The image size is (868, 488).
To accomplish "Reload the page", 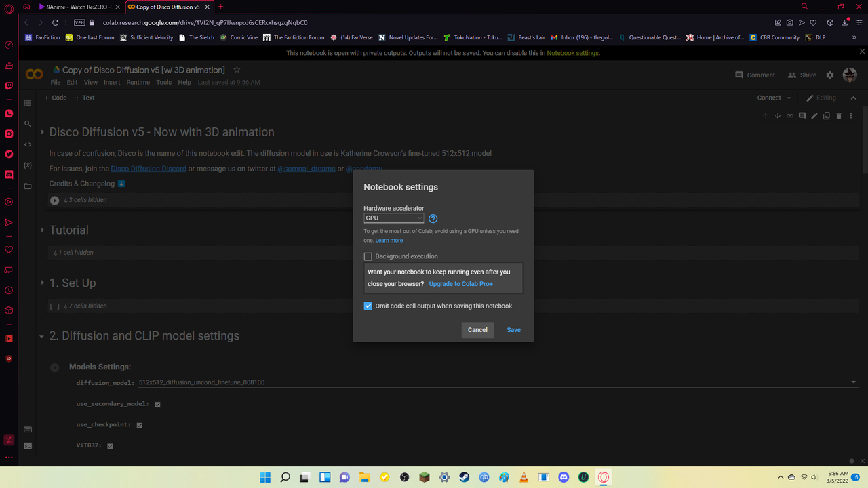I will point(54,22).
